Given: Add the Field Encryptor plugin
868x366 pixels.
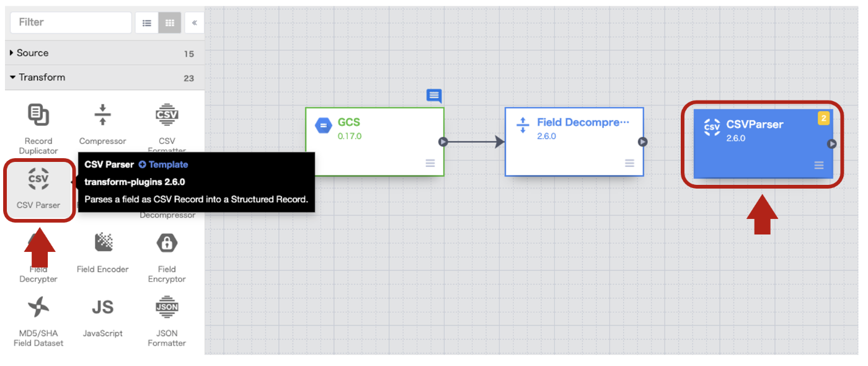Looking at the screenshot, I should [x=167, y=257].
